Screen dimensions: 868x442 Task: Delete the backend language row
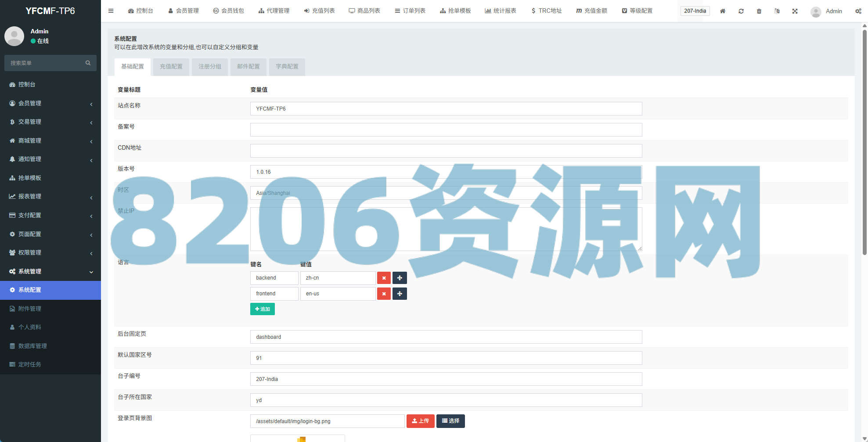tap(384, 278)
